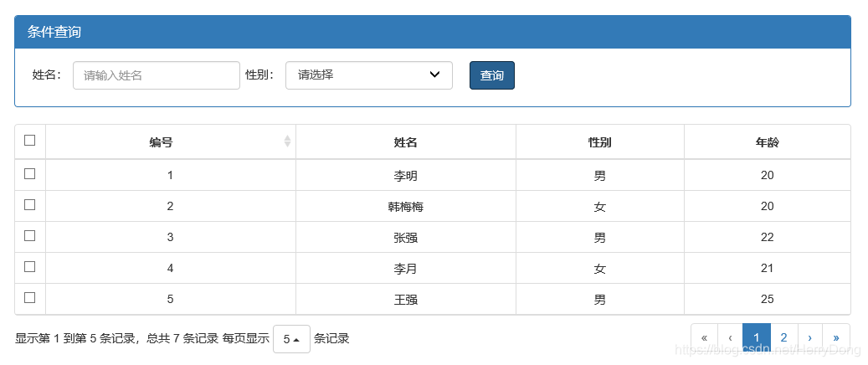Viewport: 868px width, 365px height.
Task: Tick the checkbox for row 王强
Action: (30, 297)
